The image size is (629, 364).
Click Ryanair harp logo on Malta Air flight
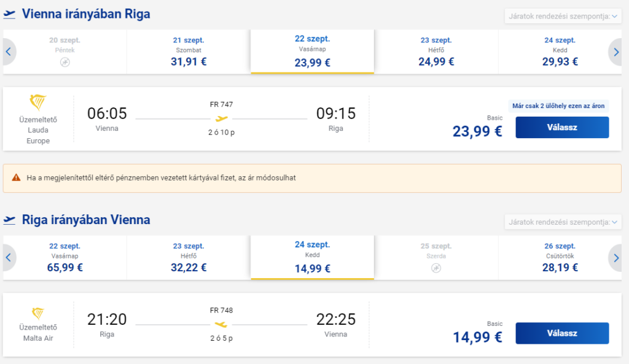38,314
